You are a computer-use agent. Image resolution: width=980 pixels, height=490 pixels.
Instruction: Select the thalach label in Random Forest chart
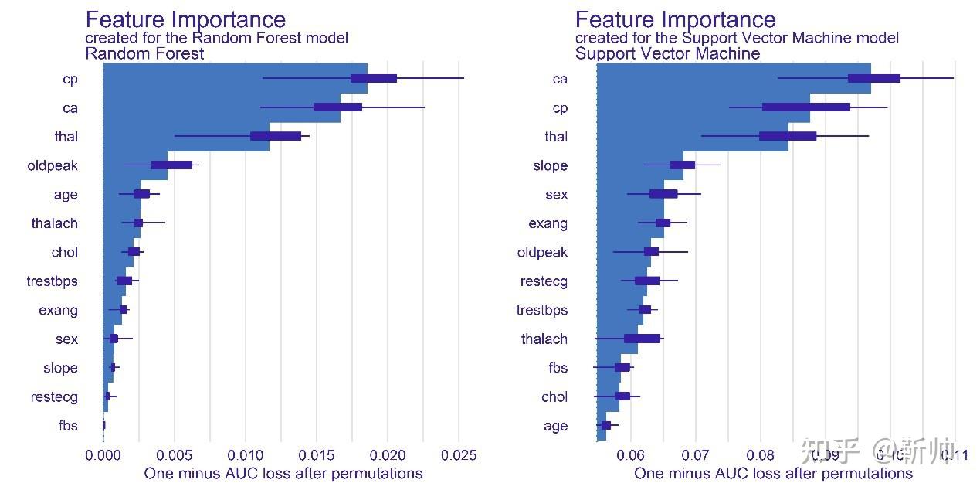55,223
